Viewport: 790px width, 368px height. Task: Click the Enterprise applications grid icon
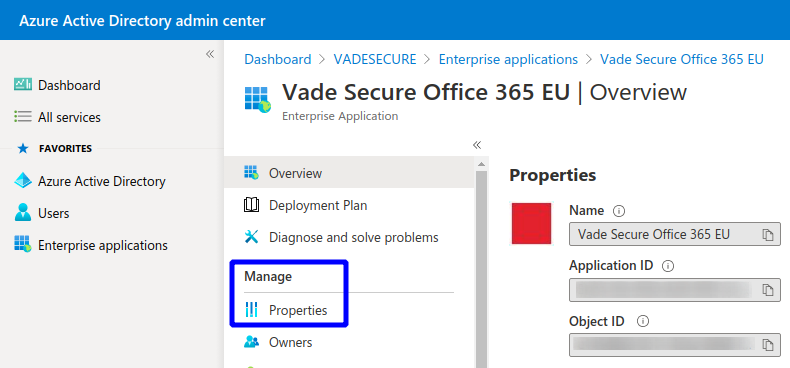pyautogui.click(x=23, y=245)
